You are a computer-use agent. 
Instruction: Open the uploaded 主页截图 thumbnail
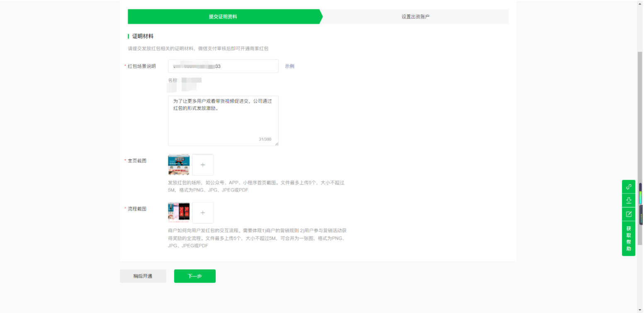179,165
